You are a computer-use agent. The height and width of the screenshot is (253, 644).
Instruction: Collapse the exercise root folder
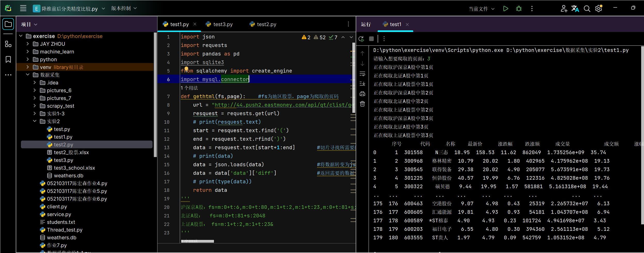tap(21, 36)
